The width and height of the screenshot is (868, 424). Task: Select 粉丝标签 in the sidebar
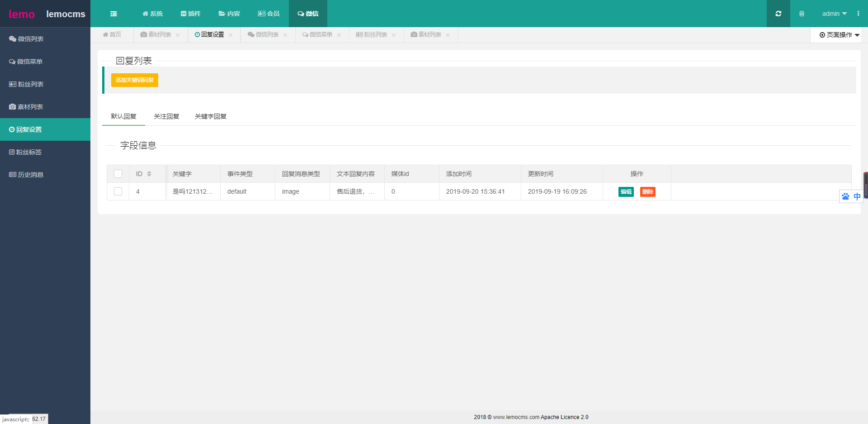[x=29, y=152]
